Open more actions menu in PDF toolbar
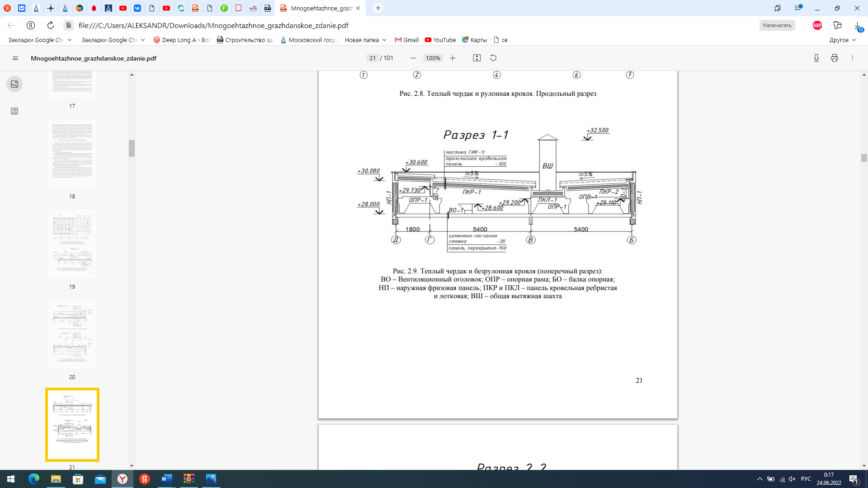This screenshot has height=488, width=868. pyautogui.click(x=853, y=58)
